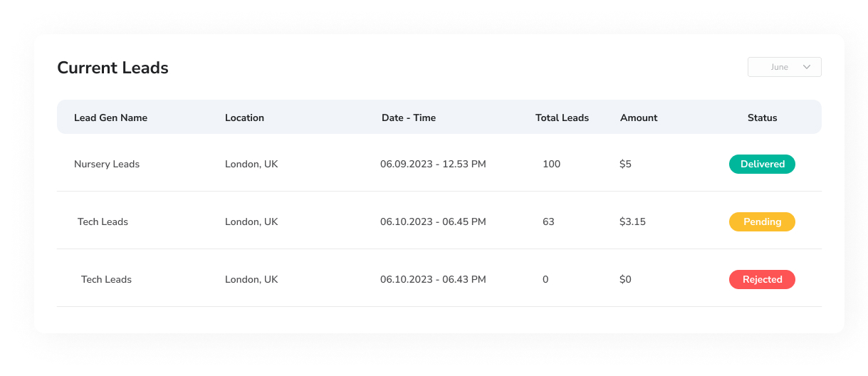Open Tech Leads name in Rejected row
868x376 pixels.
click(106, 280)
